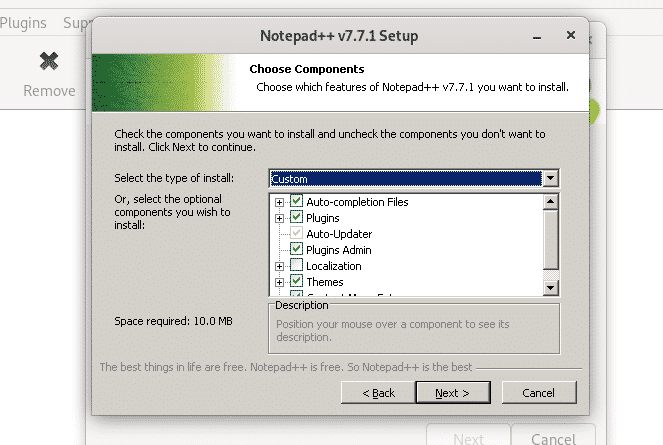The height and width of the screenshot is (445, 663).
Task: Click Cancel in the Notepad++ Setup dialog
Action: (540, 393)
